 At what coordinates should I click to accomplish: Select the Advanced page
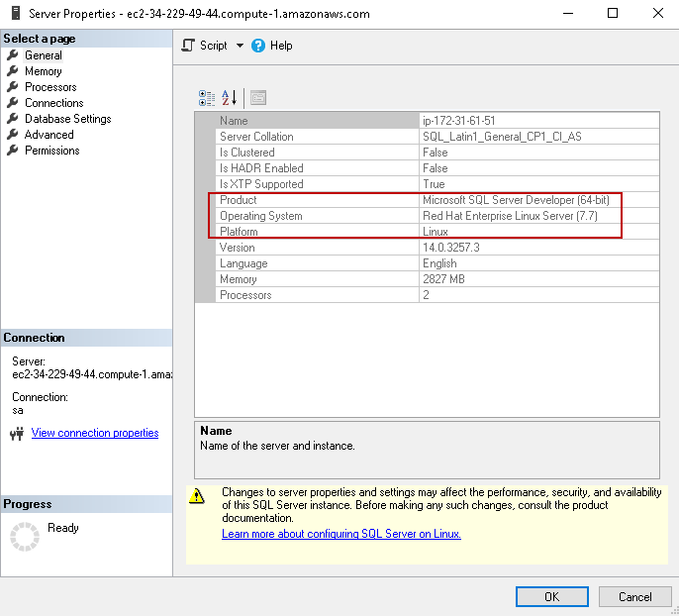coord(48,135)
